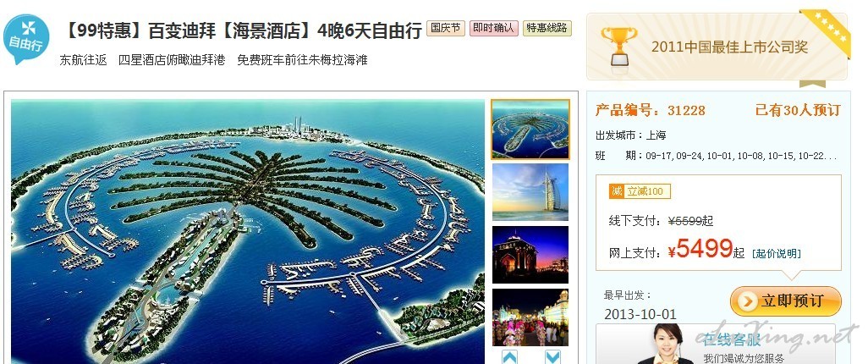Screen dimensions: 868x364
Task: Click the blue 自由行 pinwheel badge icon
Action: point(26,39)
